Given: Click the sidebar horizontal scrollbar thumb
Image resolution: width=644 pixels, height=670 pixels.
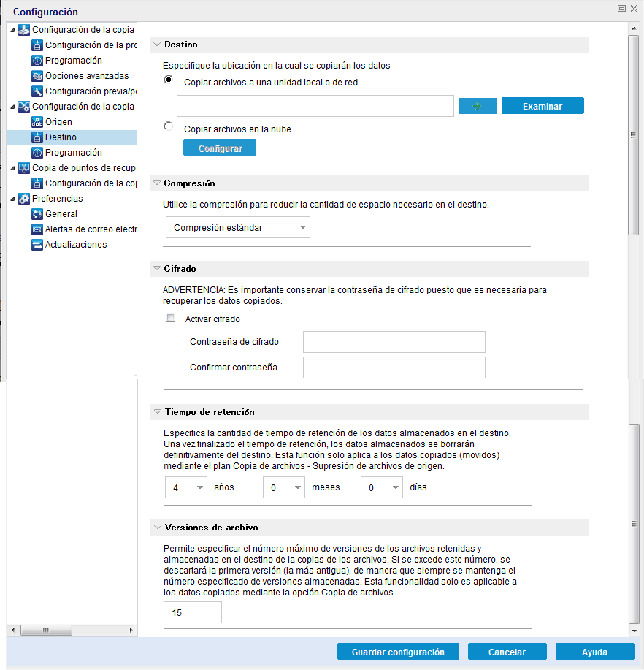Looking at the screenshot, I should point(46,630).
